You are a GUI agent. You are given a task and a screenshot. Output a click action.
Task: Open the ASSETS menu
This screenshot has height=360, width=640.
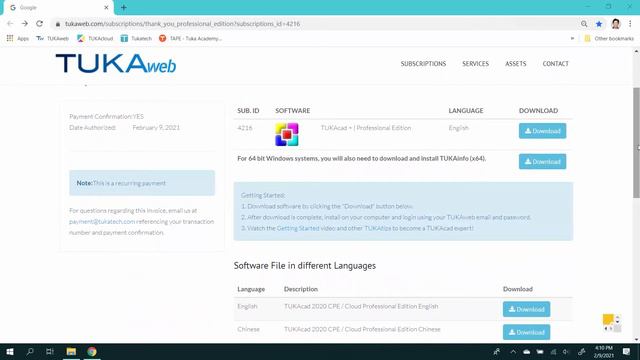point(516,64)
